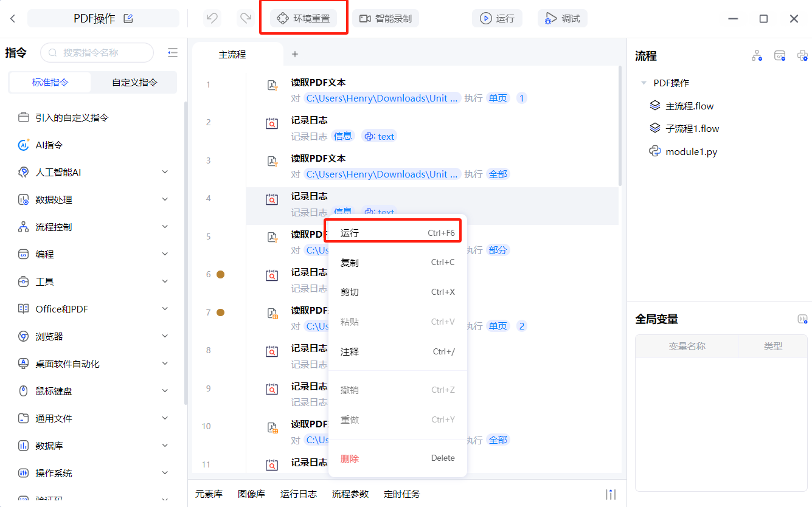Switch to 自定义指令 tab
812x507 pixels.
tap(134, 83)
